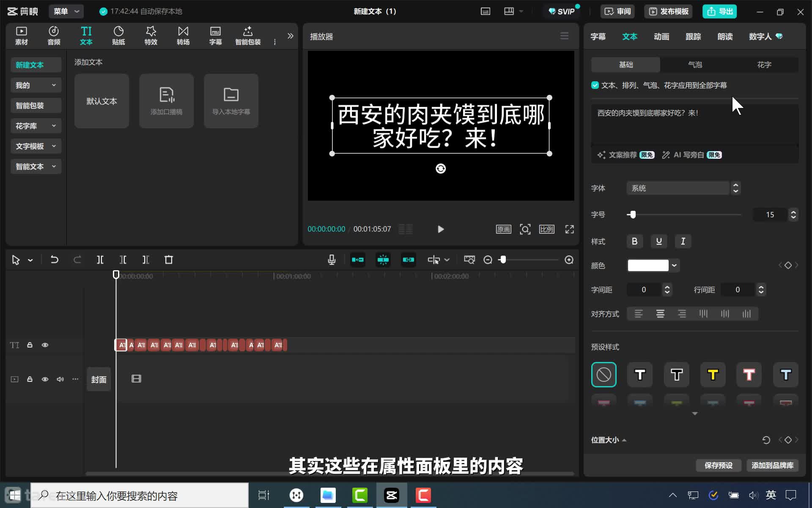The width and height of the screenshot is (812, 508).
Task: Open the 字体 font dropdown
Action: pyautogui.click(x=683, y=188)
